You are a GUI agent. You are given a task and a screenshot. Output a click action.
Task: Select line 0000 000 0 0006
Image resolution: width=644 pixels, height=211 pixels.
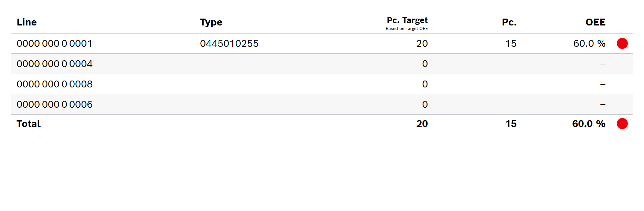(54, 105)
